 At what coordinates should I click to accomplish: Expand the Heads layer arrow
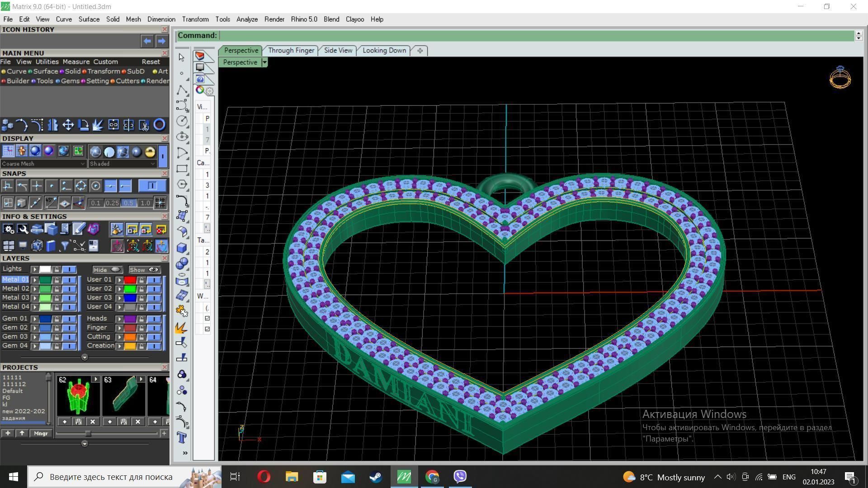pos(119,319)
